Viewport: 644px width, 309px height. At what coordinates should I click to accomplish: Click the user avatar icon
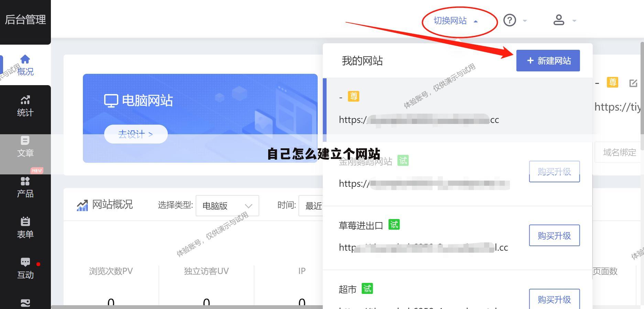pyautogui.click(x=559, y=20)
